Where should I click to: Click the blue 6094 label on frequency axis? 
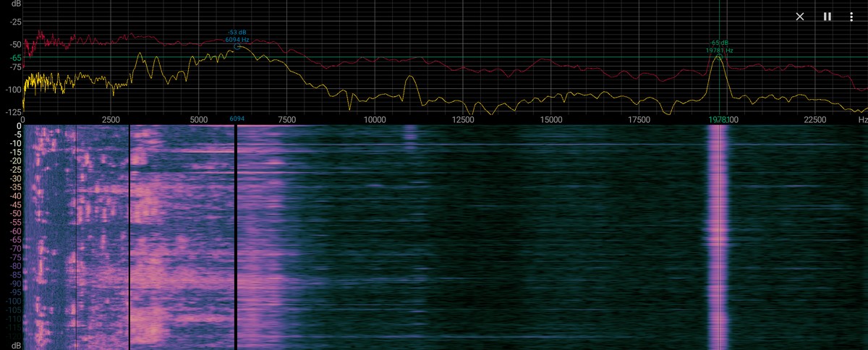coord(237,119)
